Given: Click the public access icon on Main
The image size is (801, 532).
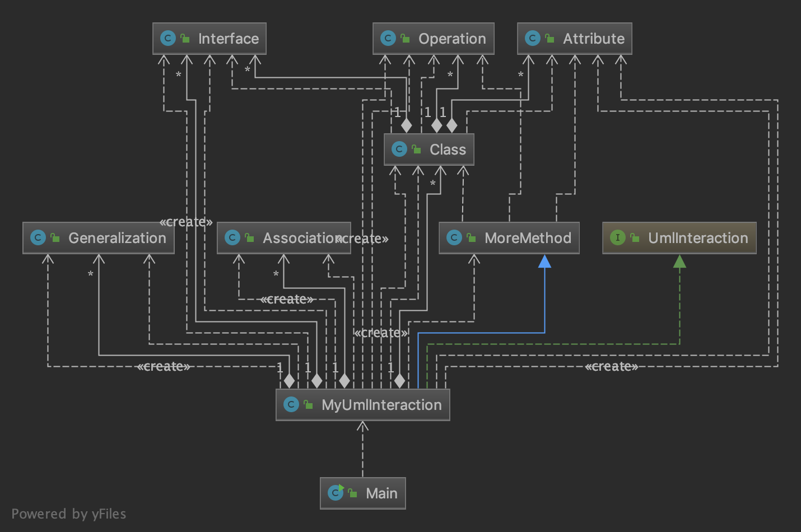Looking at the screenshot, I should tap(352, 493).
